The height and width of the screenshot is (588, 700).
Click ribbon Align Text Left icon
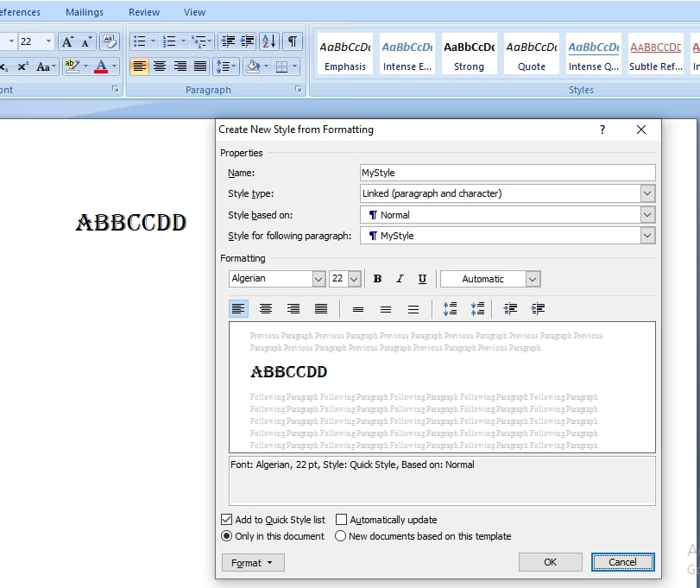click(139, 66)
